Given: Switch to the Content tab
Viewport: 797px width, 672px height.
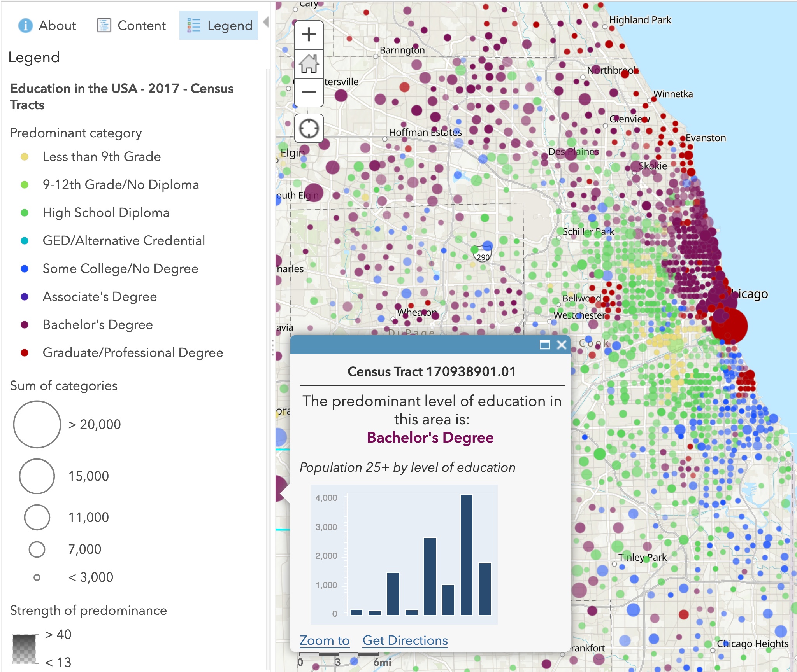Looking at the screenshot, I should pyautogui.click(x=141, y=25).
